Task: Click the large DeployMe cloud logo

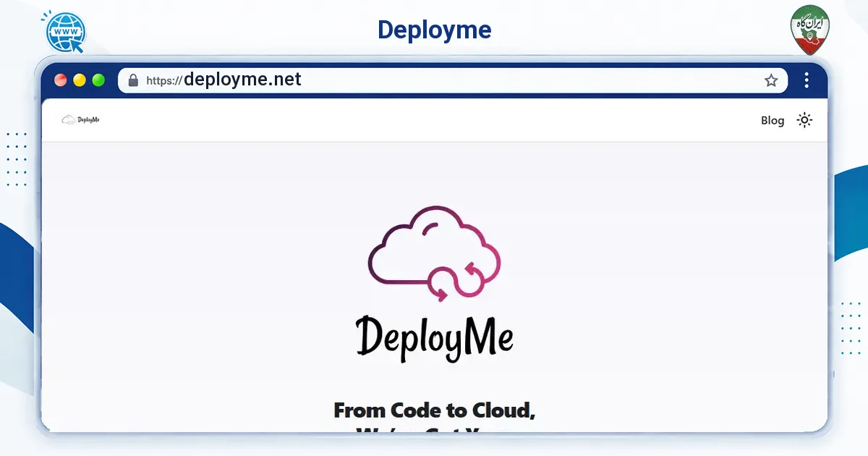Action: coord(434,253)
